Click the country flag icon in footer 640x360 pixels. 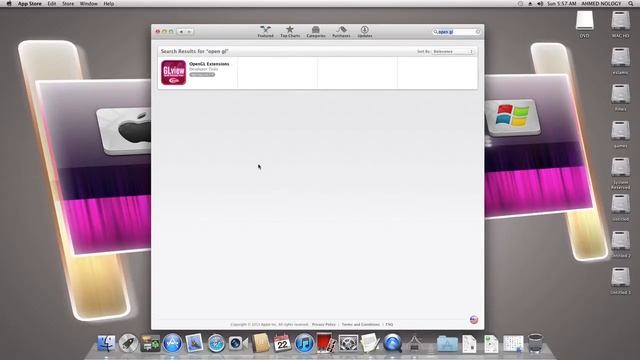click(x=473, y=320)
